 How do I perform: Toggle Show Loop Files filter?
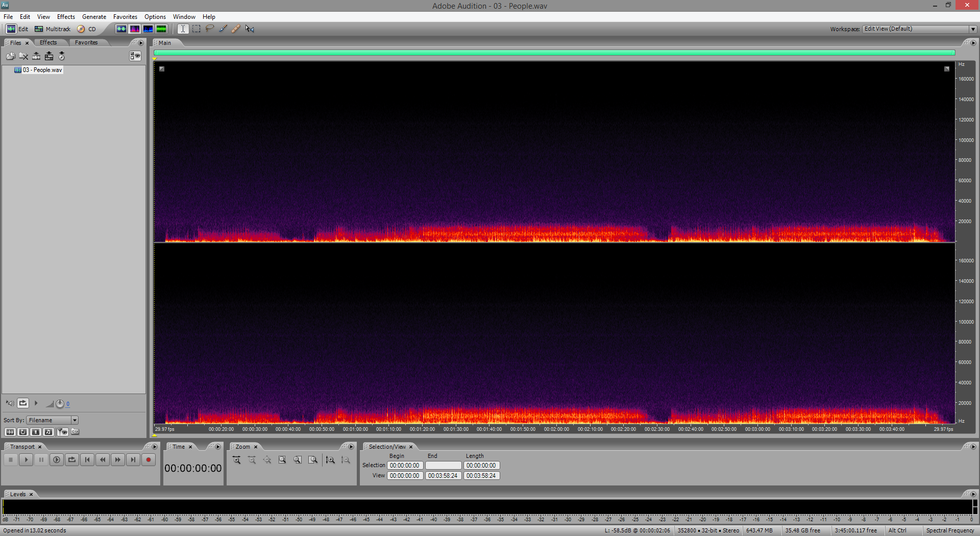pyautogui.click(x=23, y=432)
